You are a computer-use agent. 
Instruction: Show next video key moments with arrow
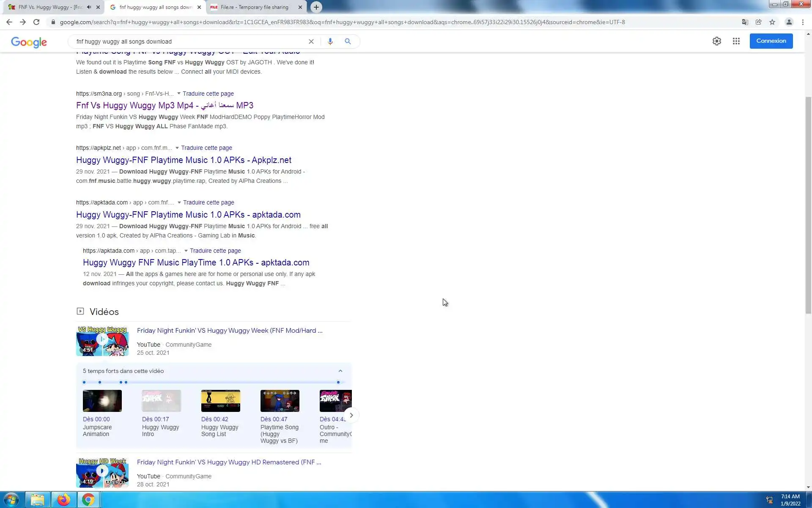click(351, 415)
